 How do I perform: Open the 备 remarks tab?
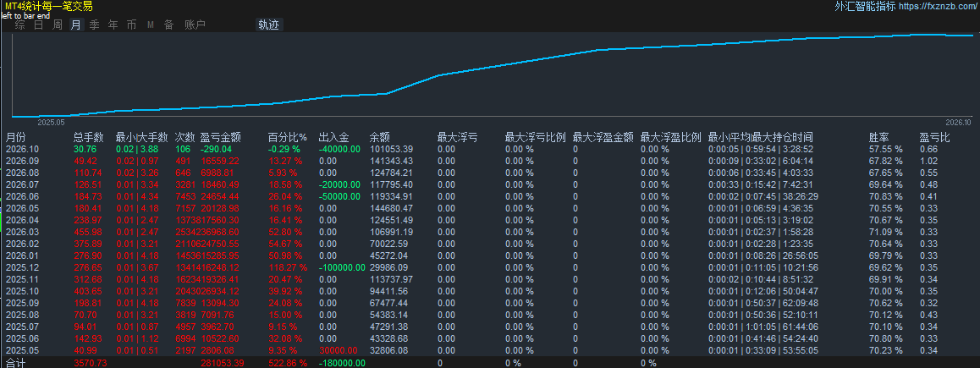point(168,25)
